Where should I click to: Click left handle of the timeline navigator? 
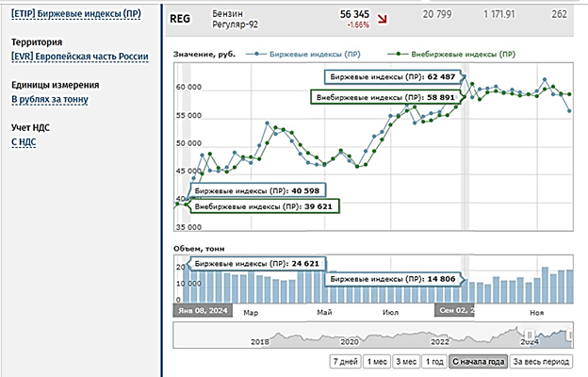click(x=530, y=335)
